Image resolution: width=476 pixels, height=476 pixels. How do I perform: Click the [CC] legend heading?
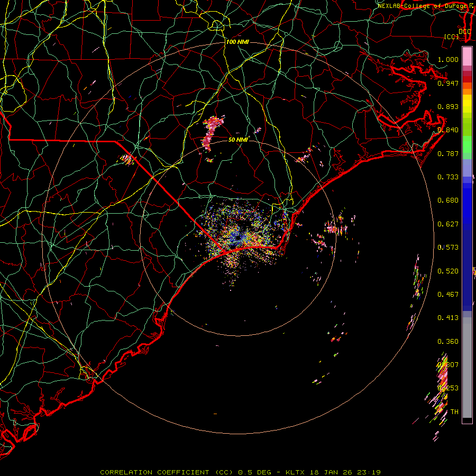[x=451, y=36]
